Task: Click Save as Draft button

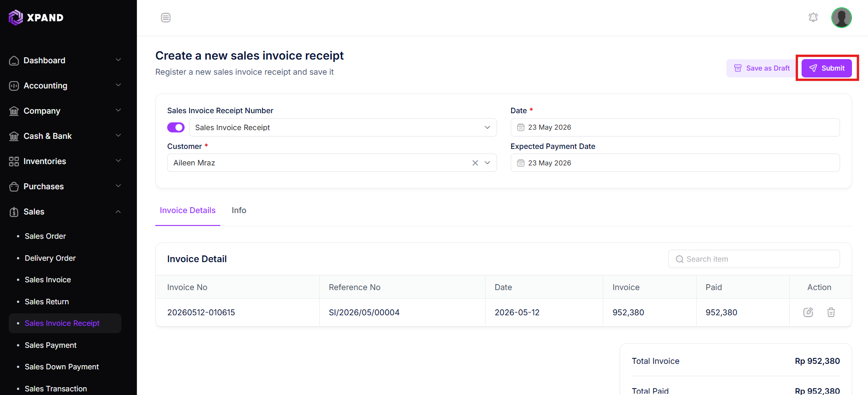Action: tap(762, 68)
